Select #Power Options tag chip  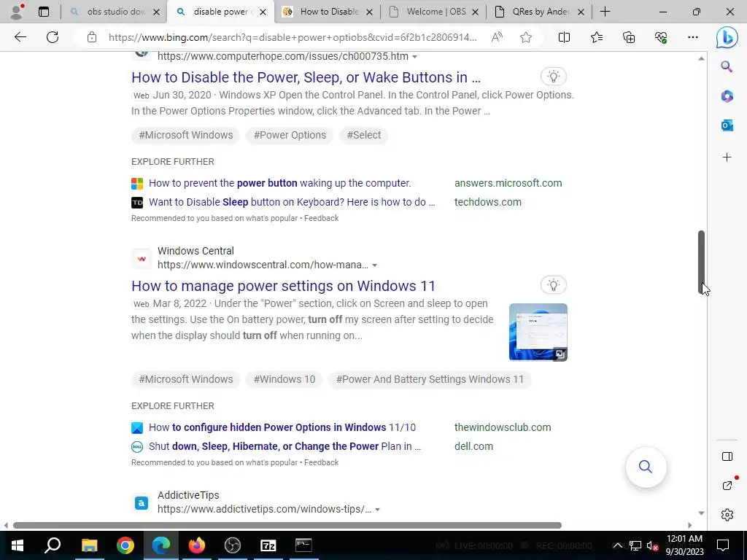tap(290, 135)
